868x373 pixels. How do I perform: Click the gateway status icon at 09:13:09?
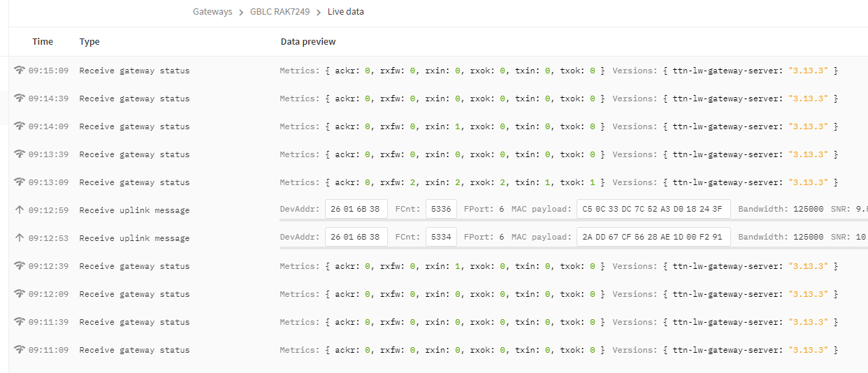[20, 182]
